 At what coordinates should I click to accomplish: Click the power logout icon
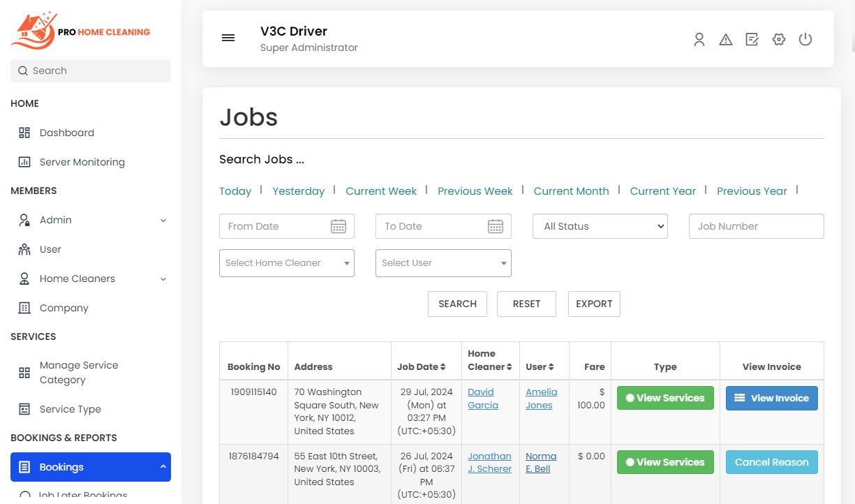pyautogui.click(x=805, y=40)
